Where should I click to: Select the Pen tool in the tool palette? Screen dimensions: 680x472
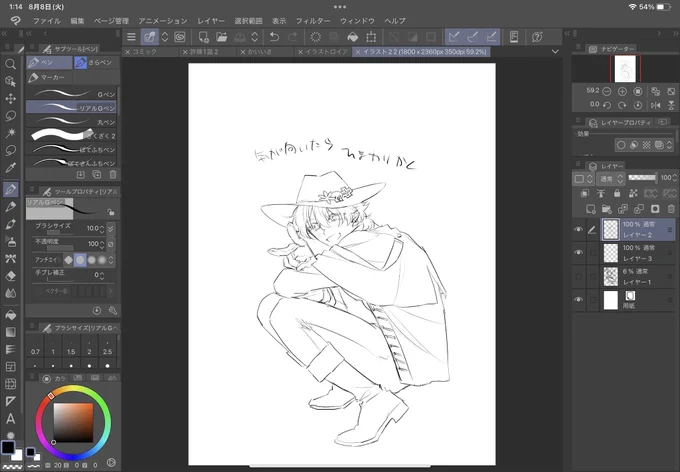point(10,189)
